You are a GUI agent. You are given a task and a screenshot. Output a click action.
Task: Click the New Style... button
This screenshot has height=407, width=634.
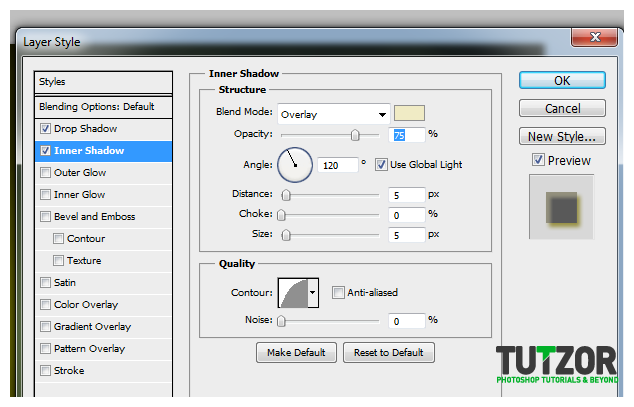[x=562, y=136]
